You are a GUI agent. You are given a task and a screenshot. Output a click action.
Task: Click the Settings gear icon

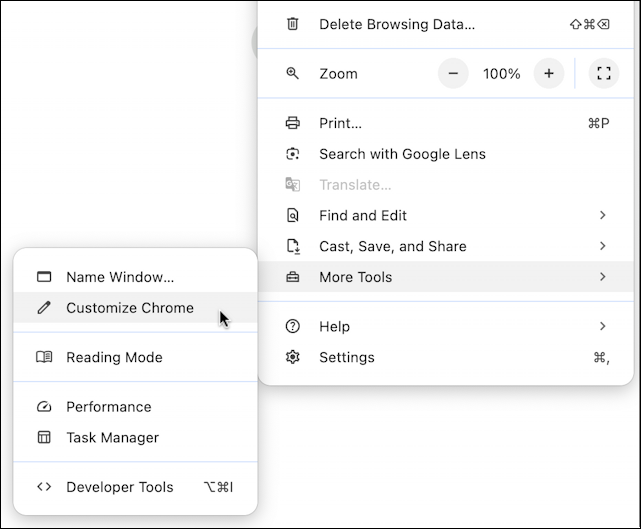point(292,357)
